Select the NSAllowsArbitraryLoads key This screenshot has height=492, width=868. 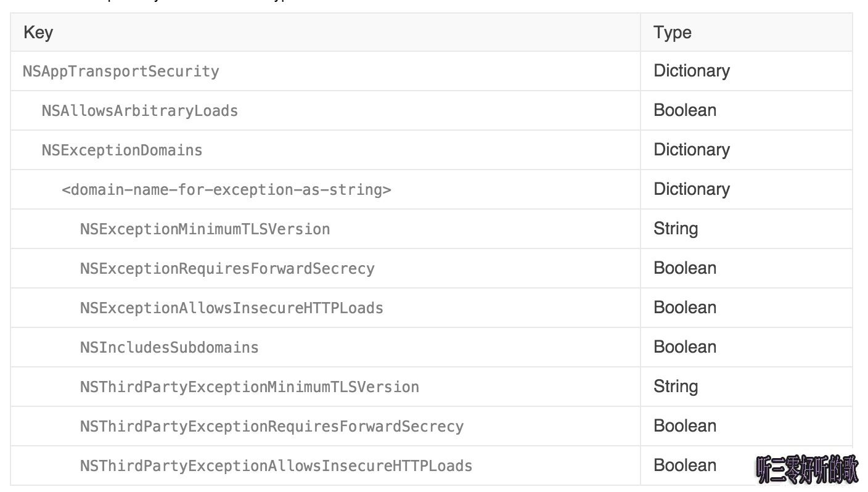coord(140,110)
